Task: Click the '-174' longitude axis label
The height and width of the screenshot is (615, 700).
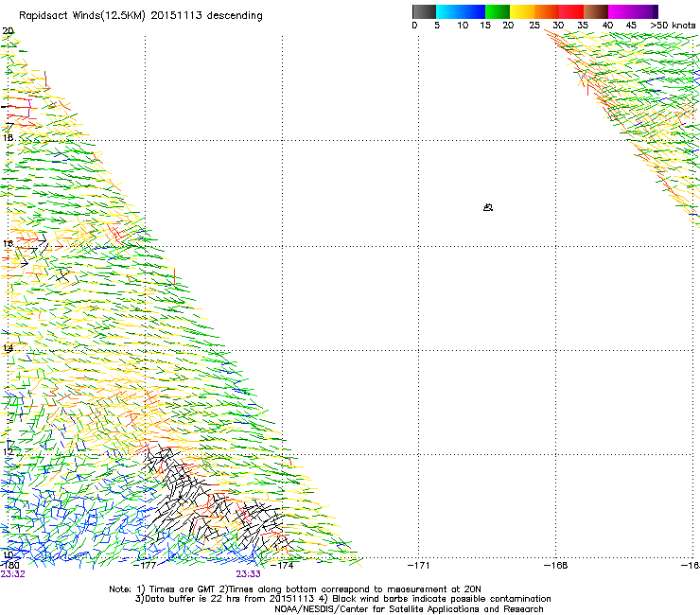Action: pyautogui.click(x=282, y=566)
